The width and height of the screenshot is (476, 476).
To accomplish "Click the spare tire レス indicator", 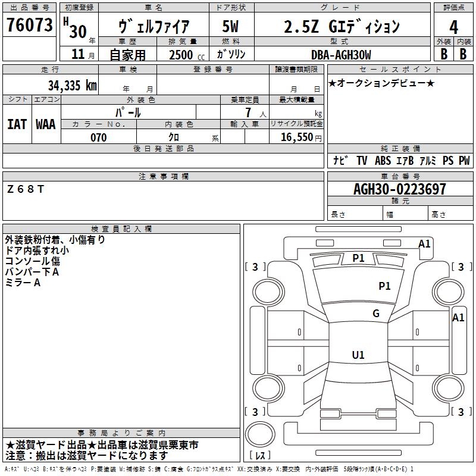I will tap(260, 455).
